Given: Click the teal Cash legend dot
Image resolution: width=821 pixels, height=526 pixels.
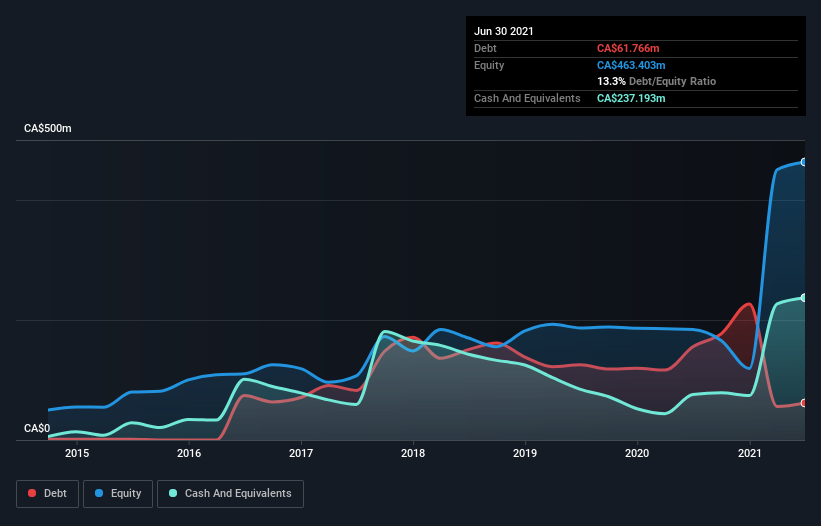Looking at the screenshot, I should pos(173,493).
